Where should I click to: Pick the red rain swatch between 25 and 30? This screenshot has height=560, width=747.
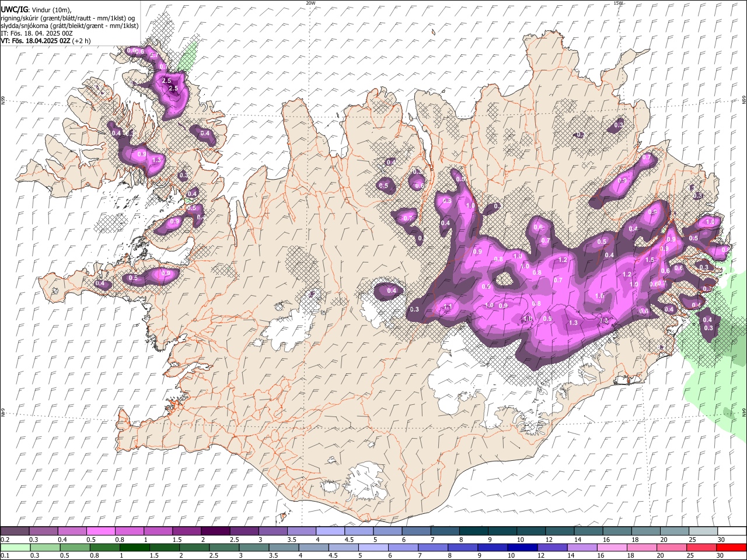pos(701,548)
